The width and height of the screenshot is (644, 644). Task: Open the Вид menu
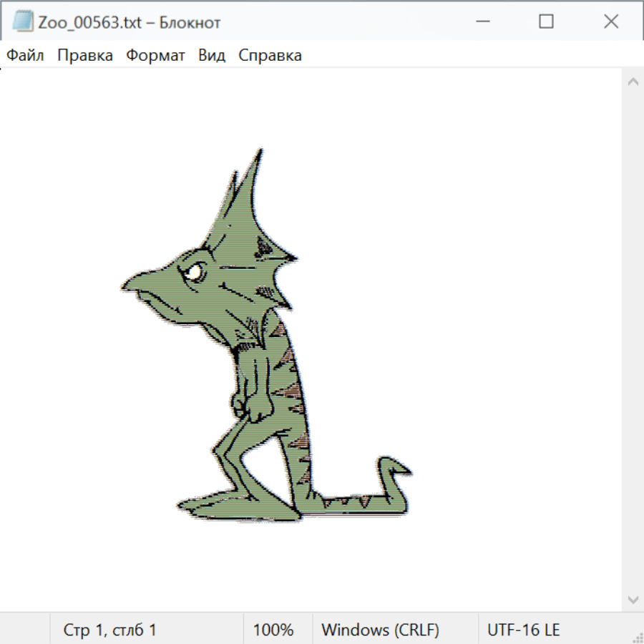212,56
